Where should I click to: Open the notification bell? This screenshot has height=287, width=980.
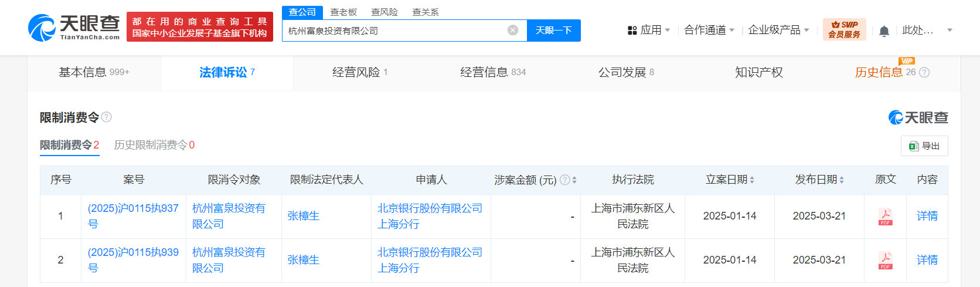884,31
